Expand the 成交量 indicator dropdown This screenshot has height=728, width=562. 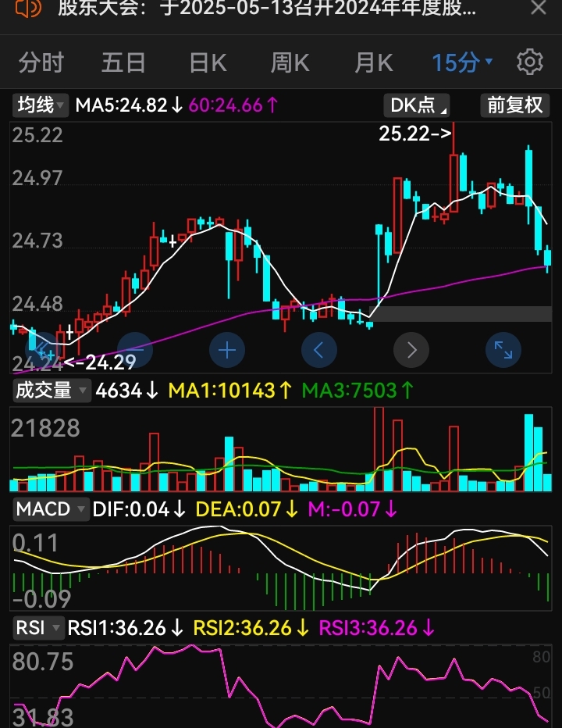pos(51,391)
